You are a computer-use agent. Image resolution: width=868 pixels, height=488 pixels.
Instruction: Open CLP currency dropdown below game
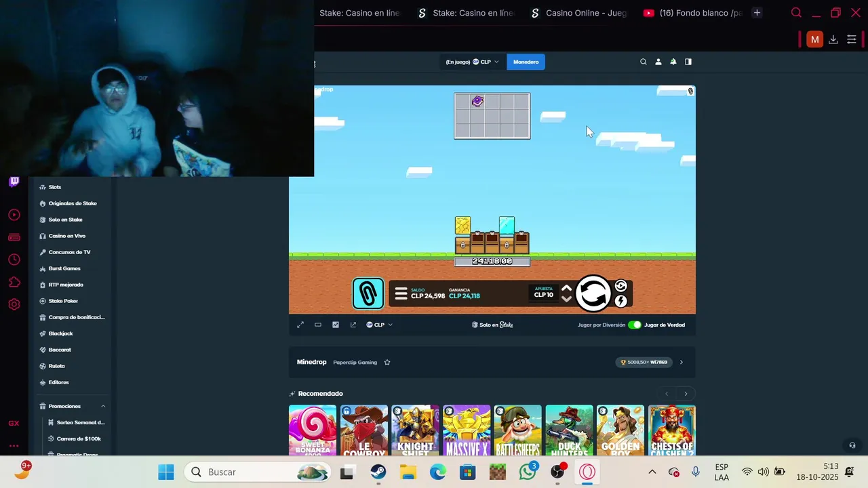(379, 325)
